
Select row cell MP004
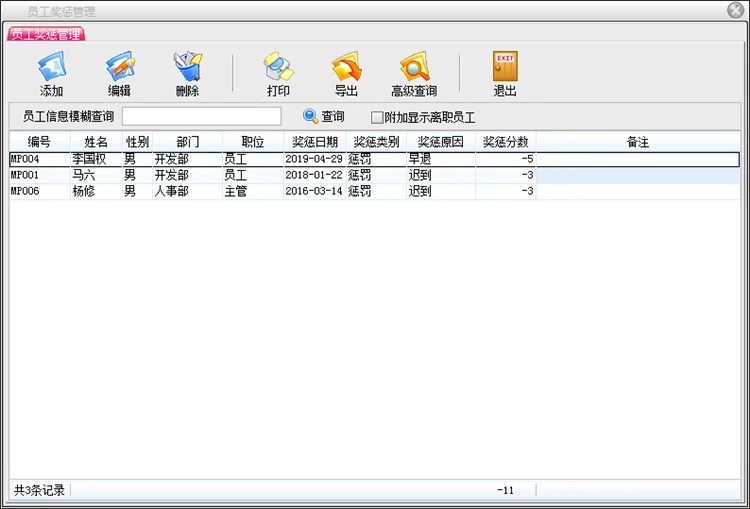point(40,159)
